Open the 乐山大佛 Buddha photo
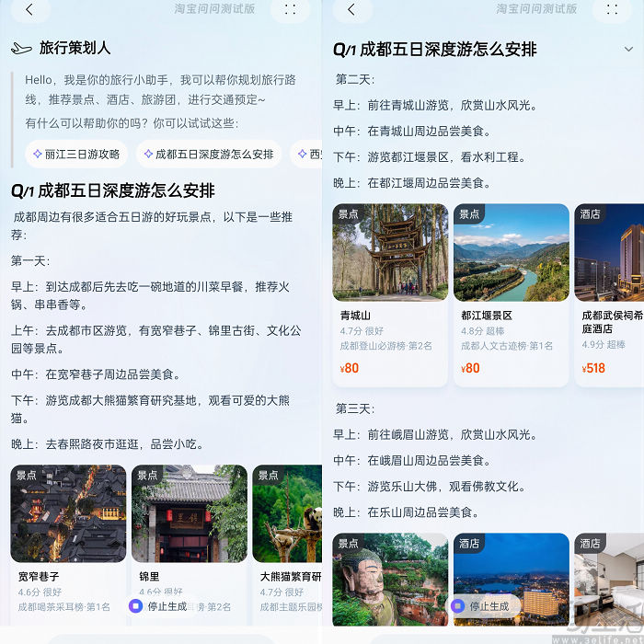 (390, 579)
